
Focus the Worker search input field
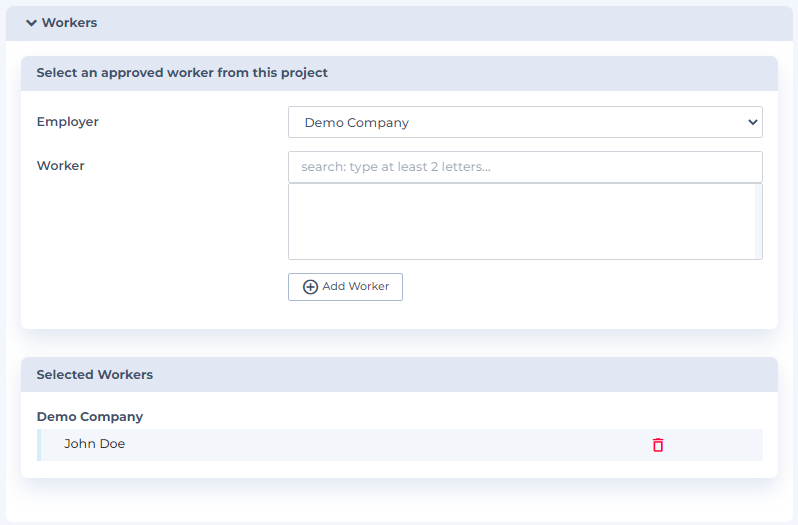tap(524, 167)
